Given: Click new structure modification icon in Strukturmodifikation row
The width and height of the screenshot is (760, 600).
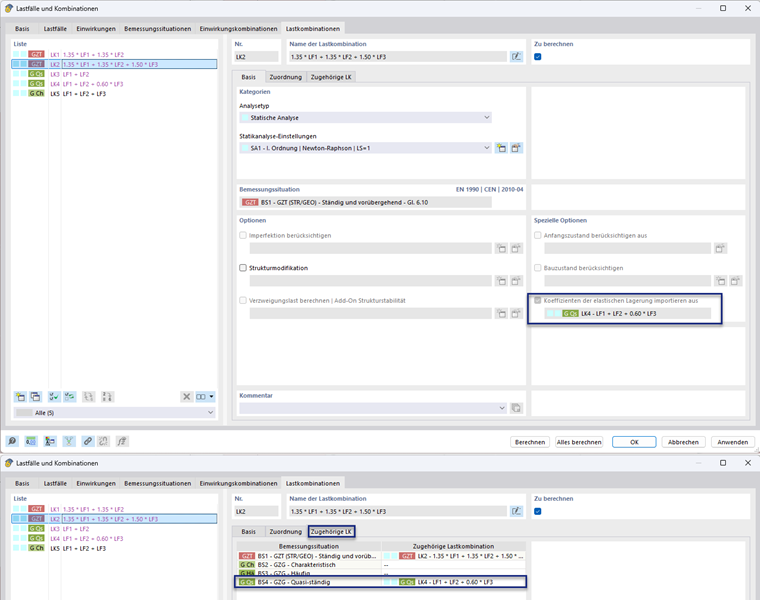Looking at the screenshot, I should tap(502, 281).
